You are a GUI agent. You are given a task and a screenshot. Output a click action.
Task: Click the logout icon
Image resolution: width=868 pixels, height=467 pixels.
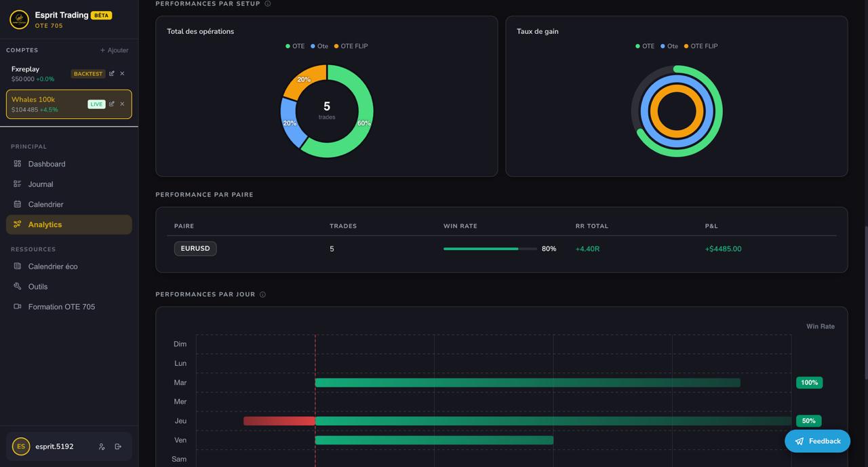pos(118,447)
